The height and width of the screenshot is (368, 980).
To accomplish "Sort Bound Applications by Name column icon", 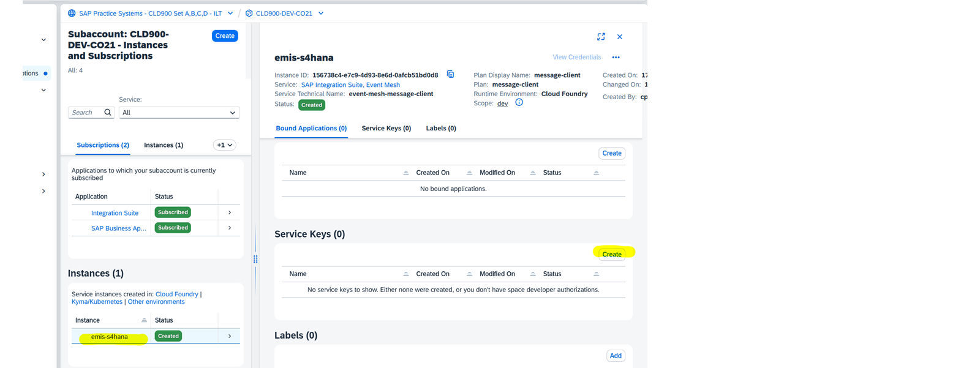I will pos(405,173).
